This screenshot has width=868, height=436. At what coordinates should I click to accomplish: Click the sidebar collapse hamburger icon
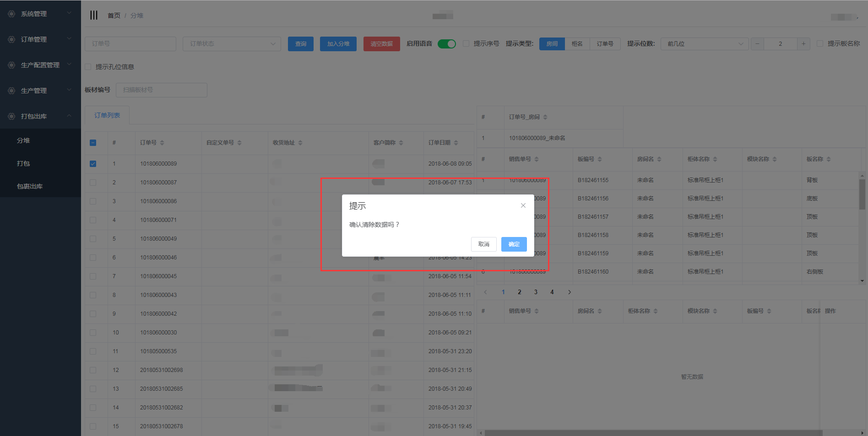[94, 15]
